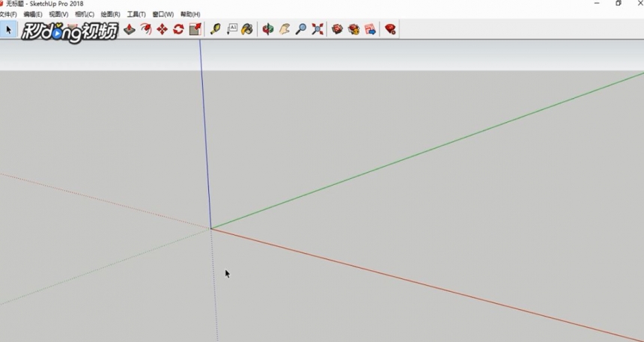
Task: Open the 绘图(R) menu
Action: 111,14
